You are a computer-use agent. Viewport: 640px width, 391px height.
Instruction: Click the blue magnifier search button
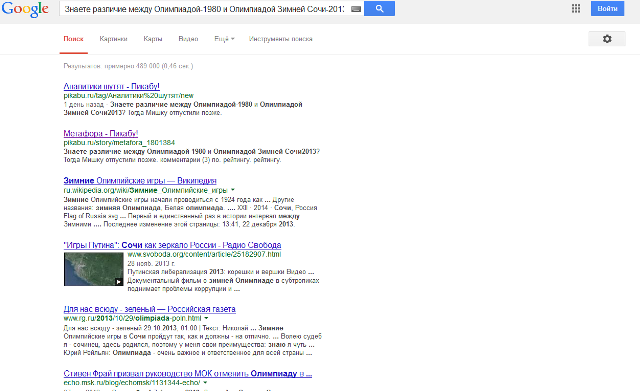click(379, 9)
